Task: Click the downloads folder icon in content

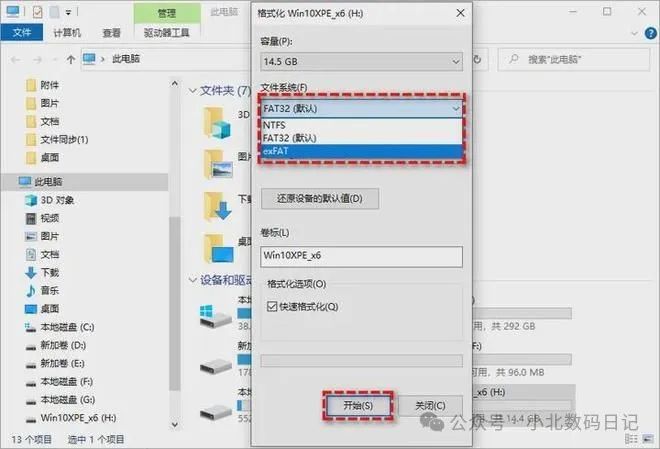Action: pyautogui.click(x=217, y=206)
